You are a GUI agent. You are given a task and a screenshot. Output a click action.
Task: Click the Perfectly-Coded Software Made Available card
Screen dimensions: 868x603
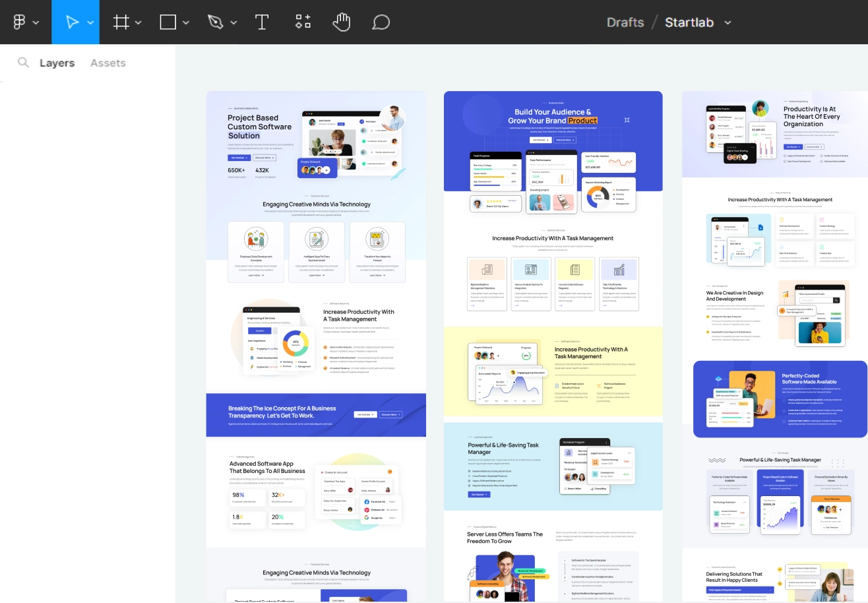coord(780,399)
